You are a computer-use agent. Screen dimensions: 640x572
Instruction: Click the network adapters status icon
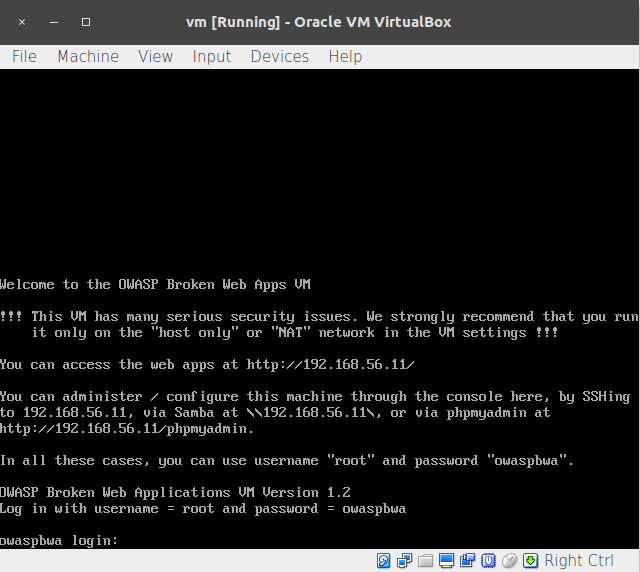point(404,561)
